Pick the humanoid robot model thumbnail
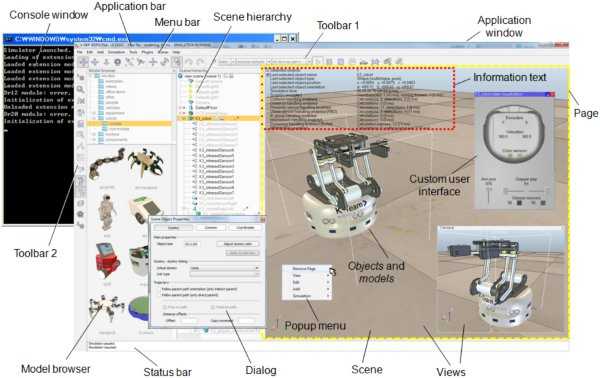 coord(107,212)
